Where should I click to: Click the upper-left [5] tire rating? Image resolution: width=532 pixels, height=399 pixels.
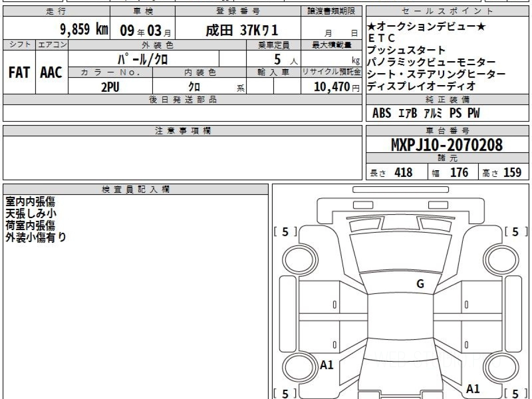point(285,232)
